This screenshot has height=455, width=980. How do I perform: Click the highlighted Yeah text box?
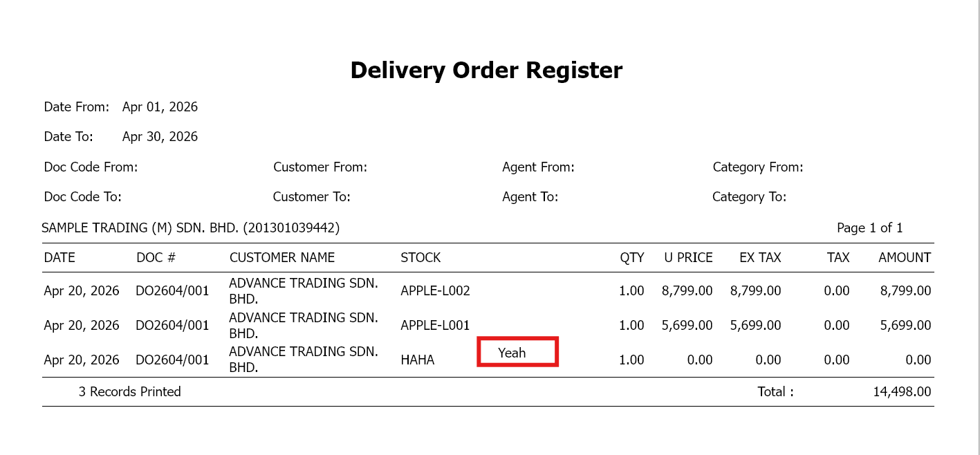point(517,353)
